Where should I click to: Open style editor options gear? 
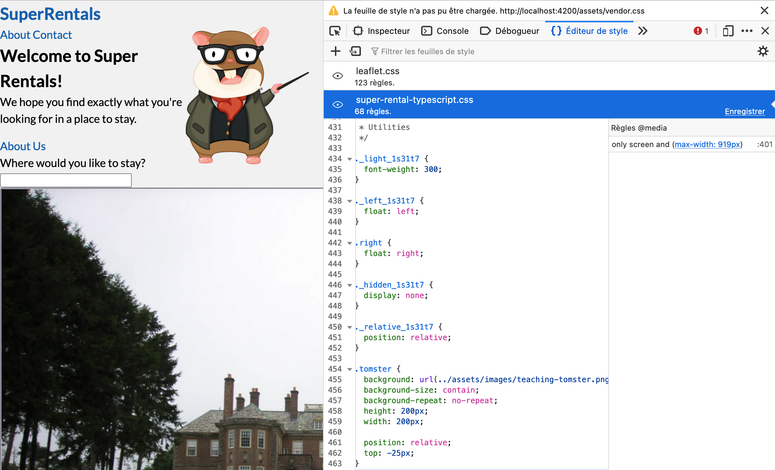[x=763, y=51]
